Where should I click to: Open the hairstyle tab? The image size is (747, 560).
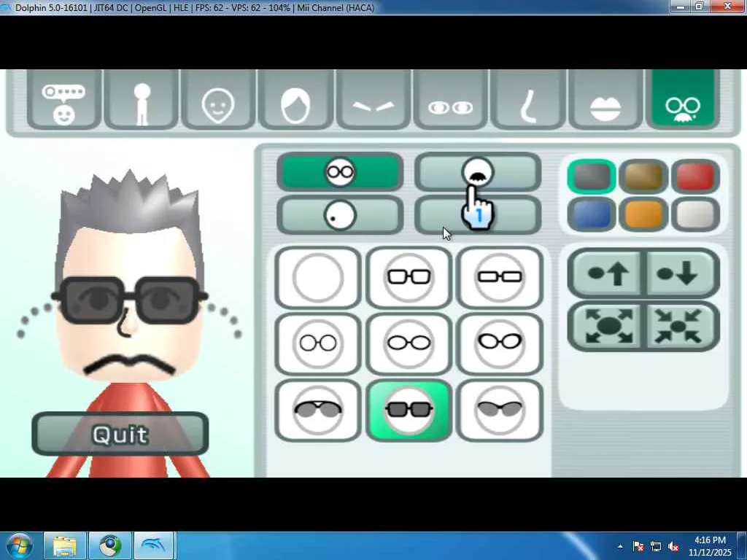[x=295, y=99]
